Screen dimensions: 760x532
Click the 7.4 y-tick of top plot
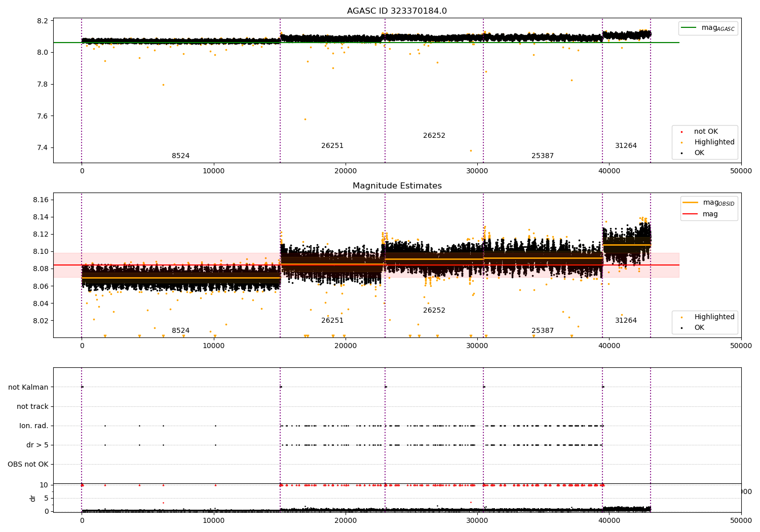[x=43, y=148]
